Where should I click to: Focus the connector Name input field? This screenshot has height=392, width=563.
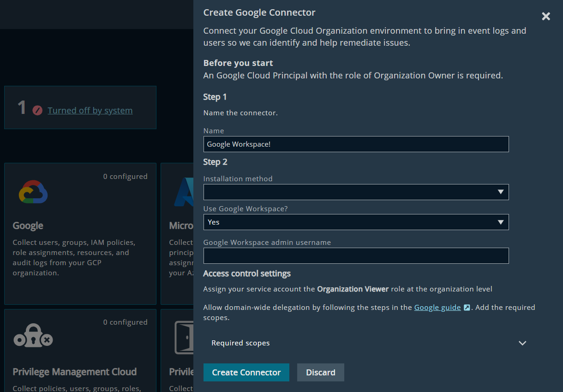point(356,144)
